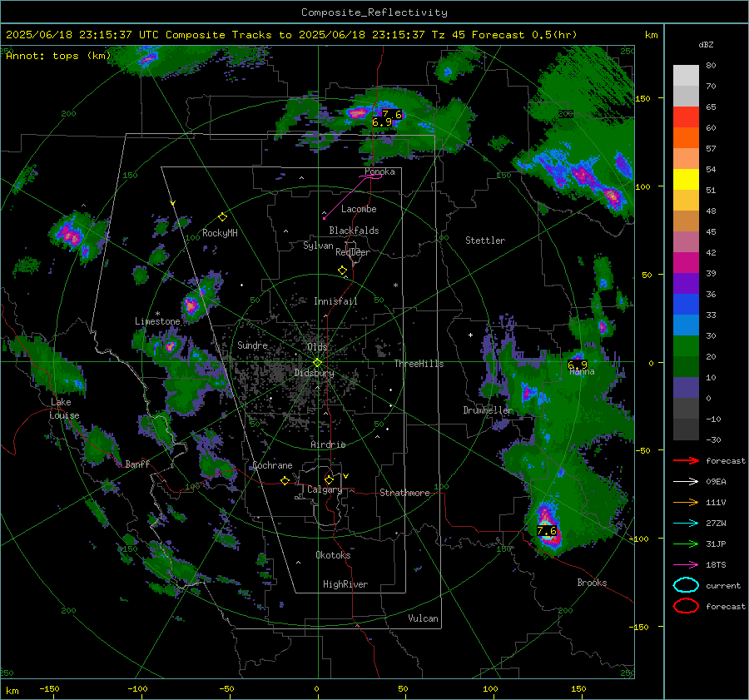Click the yellow diamond marker near RockyMH

pos(222,217)
